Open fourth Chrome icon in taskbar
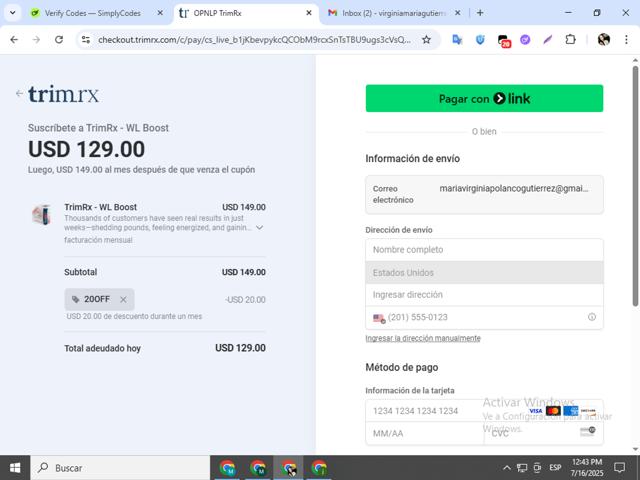 (319, 468)
